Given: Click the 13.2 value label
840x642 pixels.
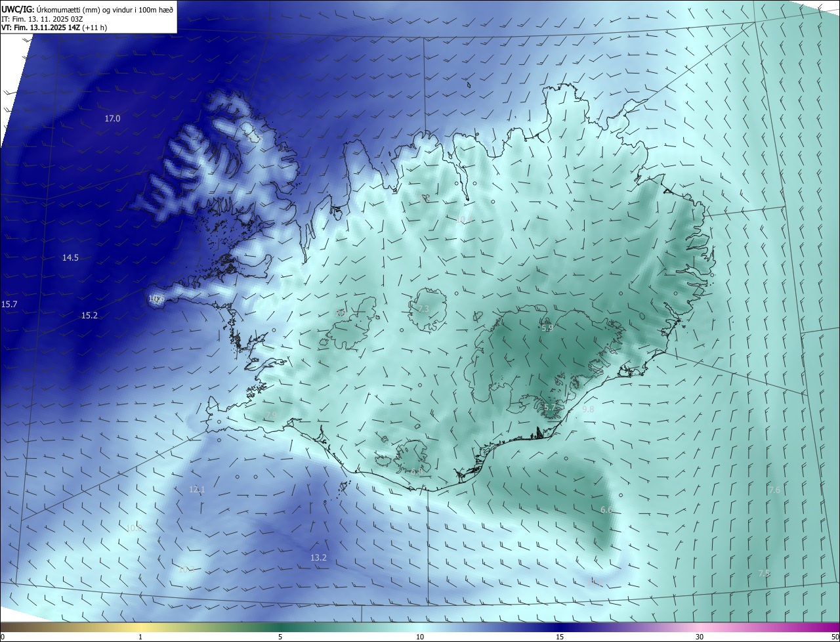Looking at the screenshot, I should pos(318,557).
